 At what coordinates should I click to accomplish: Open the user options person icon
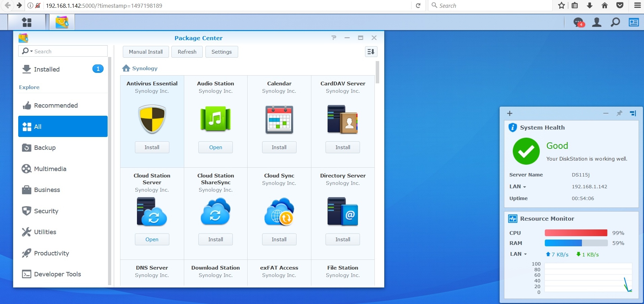pos(597,22)
